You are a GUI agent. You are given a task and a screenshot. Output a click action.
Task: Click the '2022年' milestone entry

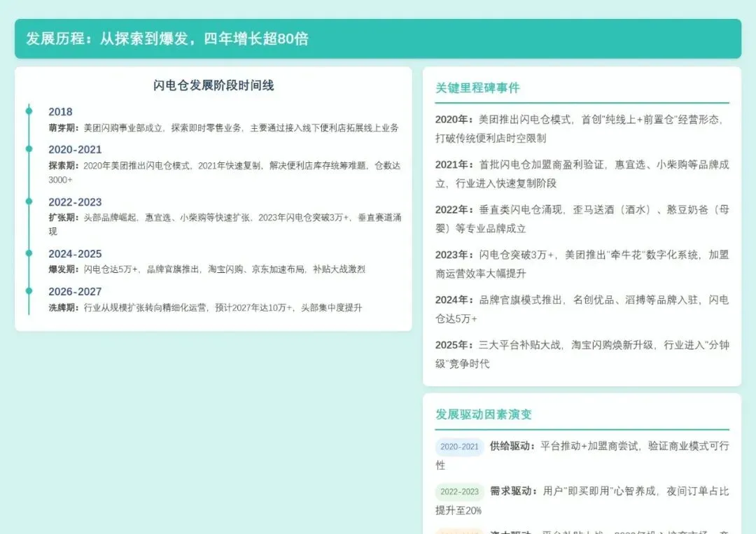coord(582,219)
